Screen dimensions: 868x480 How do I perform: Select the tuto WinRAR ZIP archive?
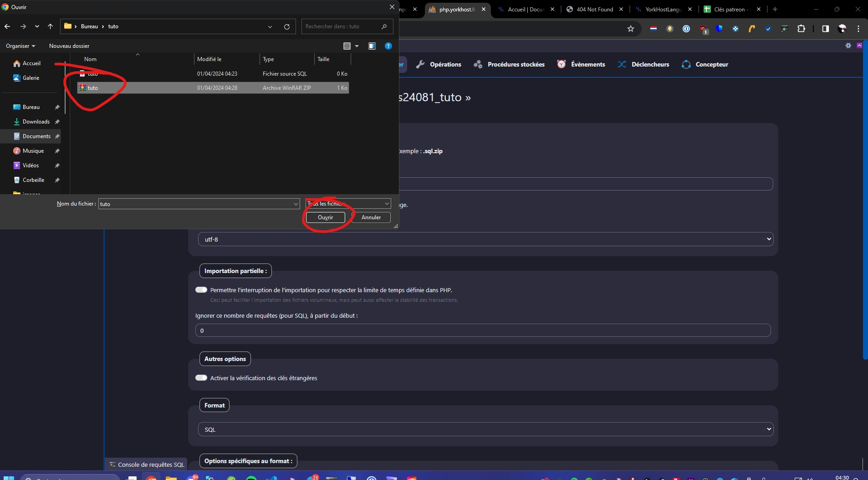point(93,88)
